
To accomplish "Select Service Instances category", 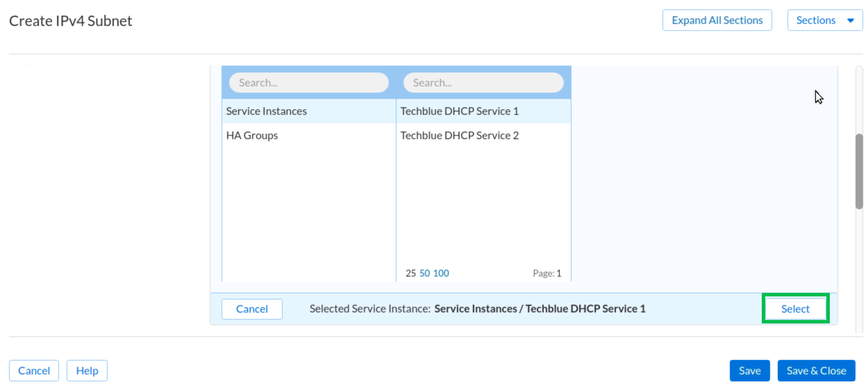I will pyautogui.click(x=266, y=111).
